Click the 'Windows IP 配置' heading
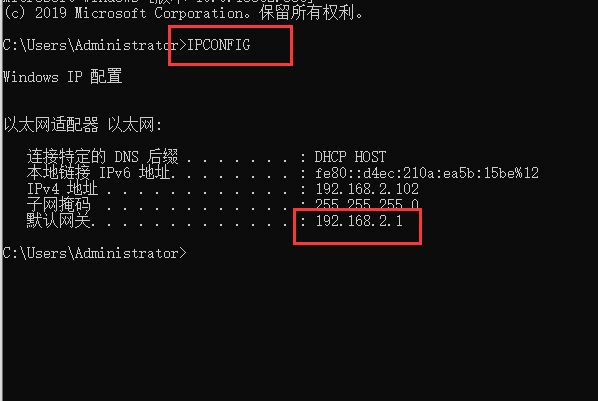Image resolution: width=598 pixels, height=401 pixels. click(62, 77)
